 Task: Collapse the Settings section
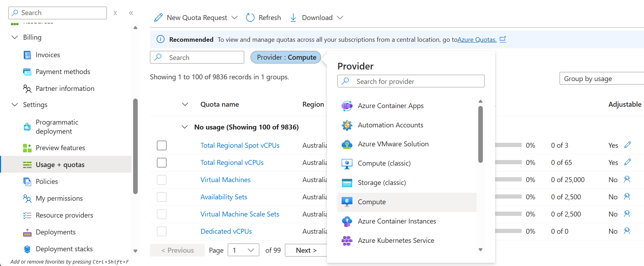point(15,105)
